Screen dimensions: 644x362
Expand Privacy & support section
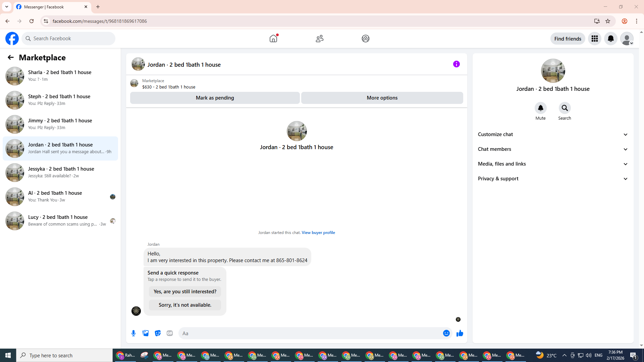click(553, 179)
